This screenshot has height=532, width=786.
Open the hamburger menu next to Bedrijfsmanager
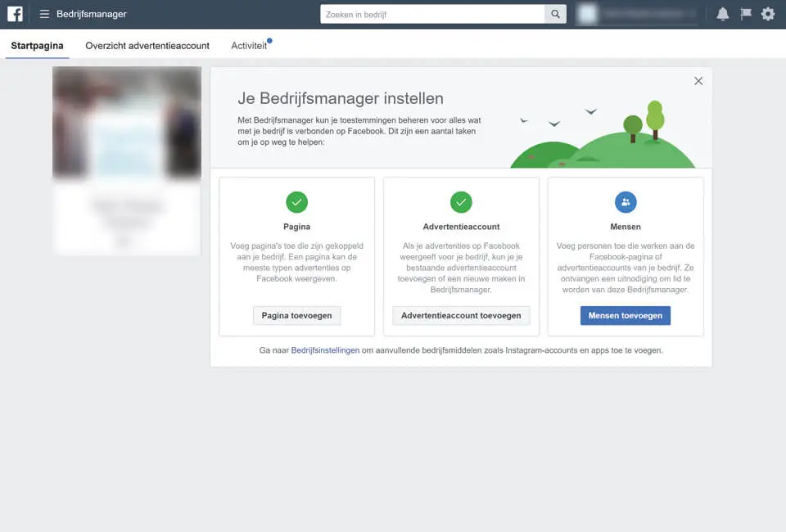coord(44,14)
